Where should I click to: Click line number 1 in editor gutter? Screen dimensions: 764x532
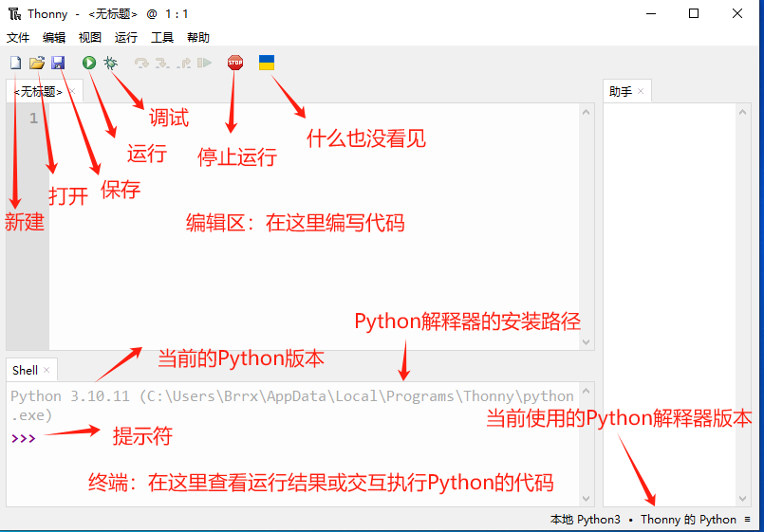[x=33, y=118]
